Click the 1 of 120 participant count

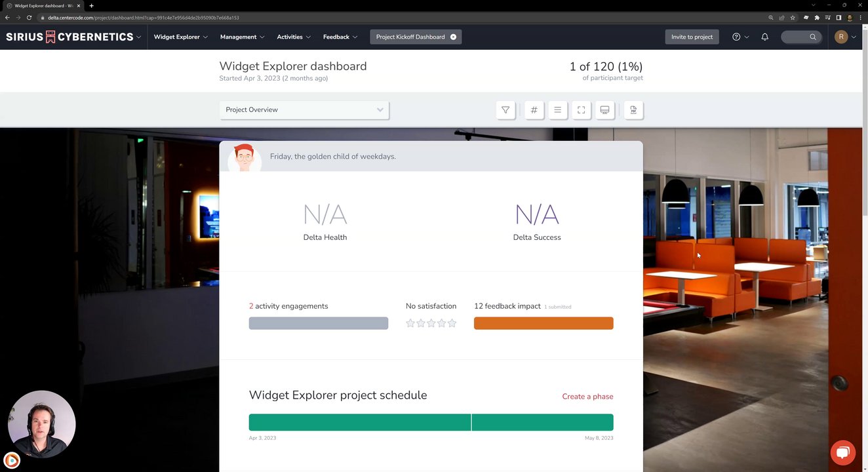(606, 66)
